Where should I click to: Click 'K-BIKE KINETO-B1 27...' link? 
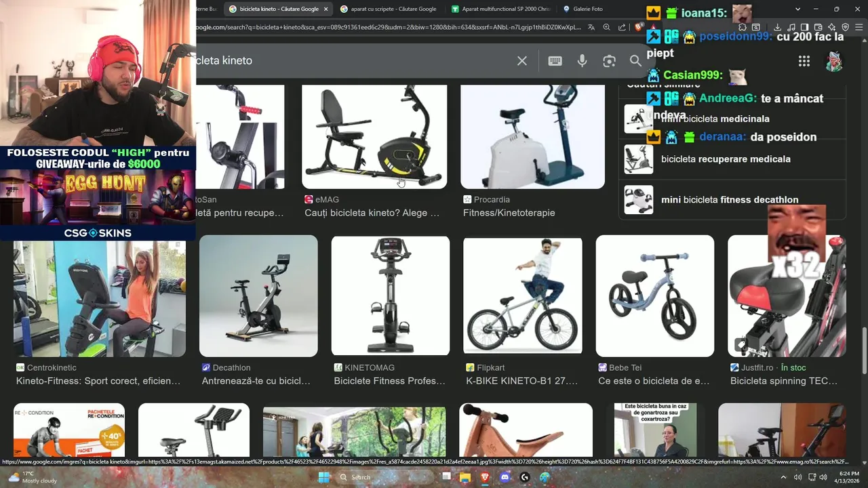[x=522, y=381]
